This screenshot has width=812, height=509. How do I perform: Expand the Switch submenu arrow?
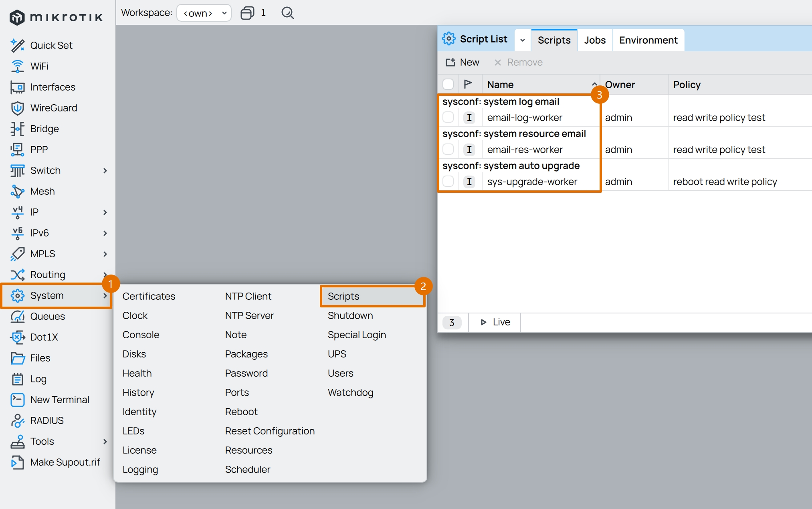point(105,171)
